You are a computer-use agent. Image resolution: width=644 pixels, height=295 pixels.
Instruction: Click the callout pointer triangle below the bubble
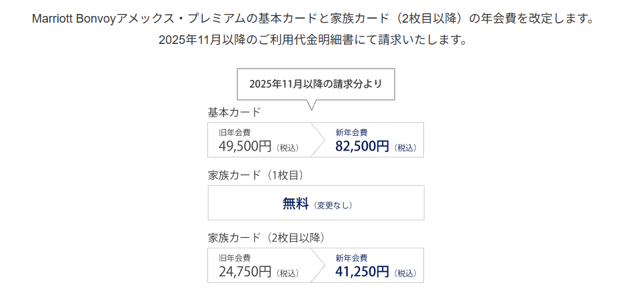coord(311,105)
